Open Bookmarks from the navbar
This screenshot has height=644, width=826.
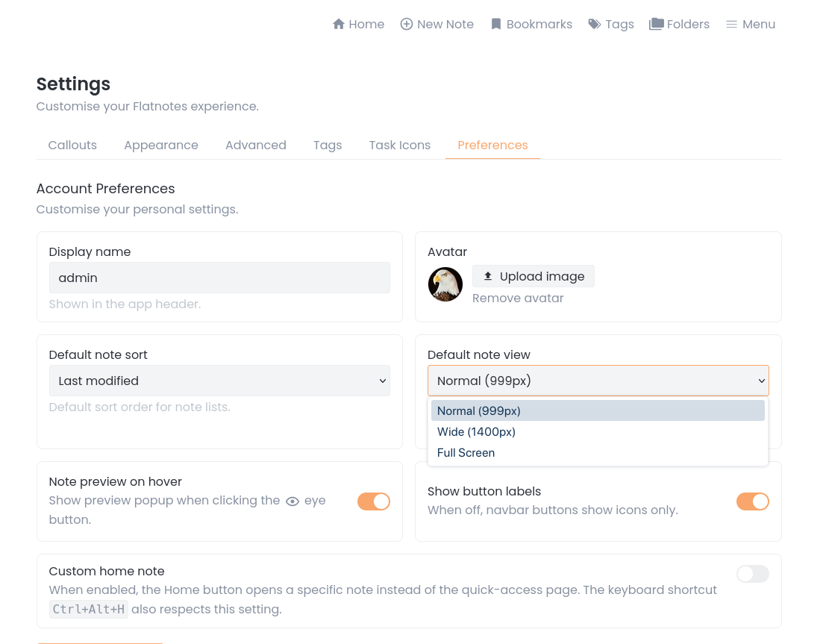point(531,24)
